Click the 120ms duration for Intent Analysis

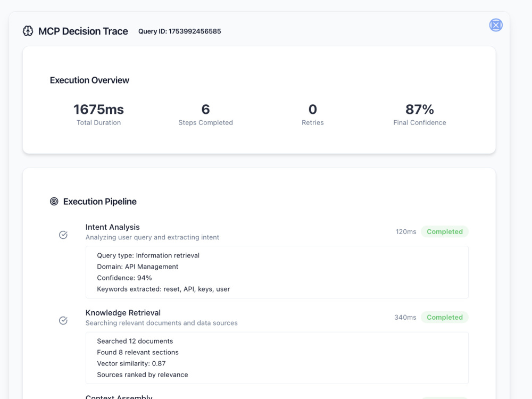[406, 232]
